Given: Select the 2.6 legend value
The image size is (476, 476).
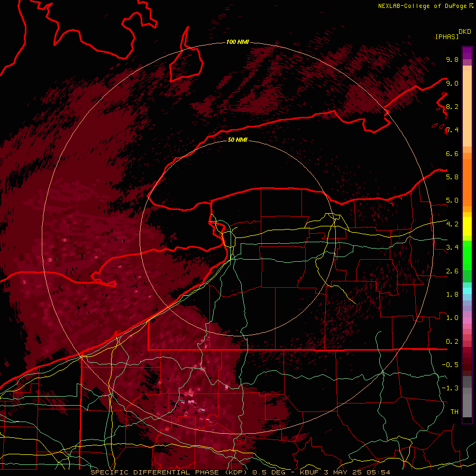Looking at the screenshot, I should point(452,271).
